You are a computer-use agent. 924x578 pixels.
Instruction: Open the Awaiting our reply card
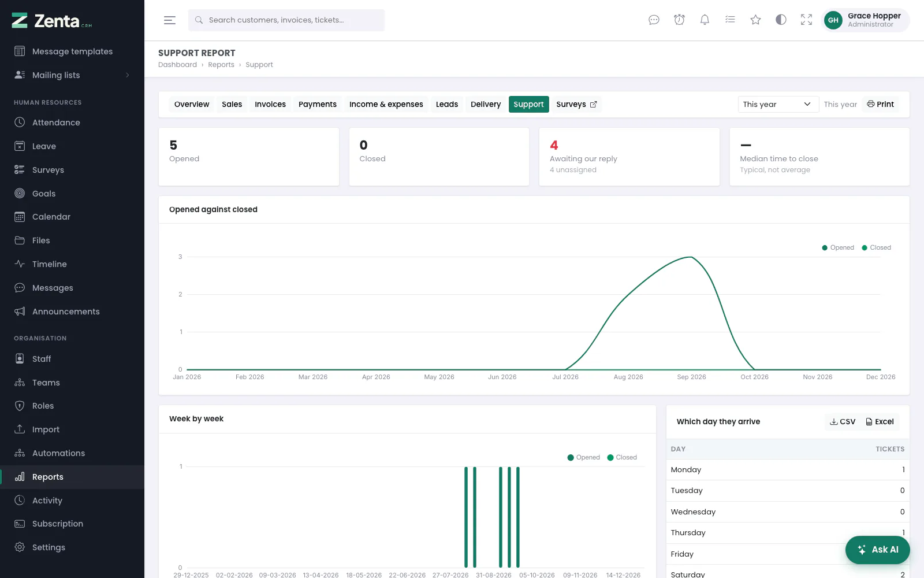(x=629, y=157)
